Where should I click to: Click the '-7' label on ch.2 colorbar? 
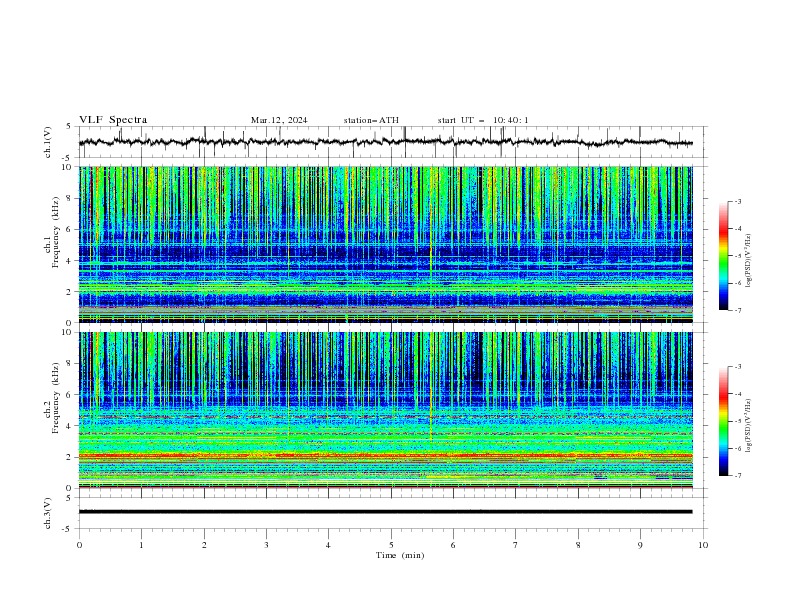tap(737, 475)
